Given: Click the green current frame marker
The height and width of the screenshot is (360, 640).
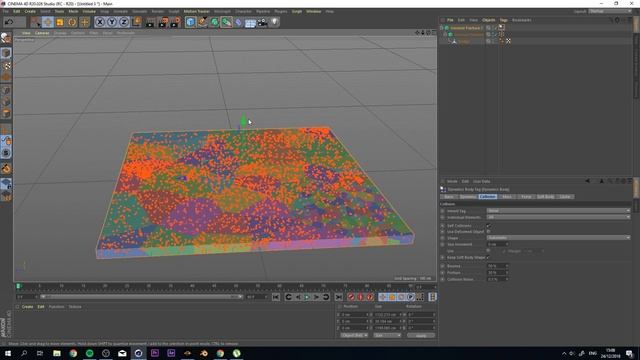Looking at the screenshot, I should [x=18, y=287].
